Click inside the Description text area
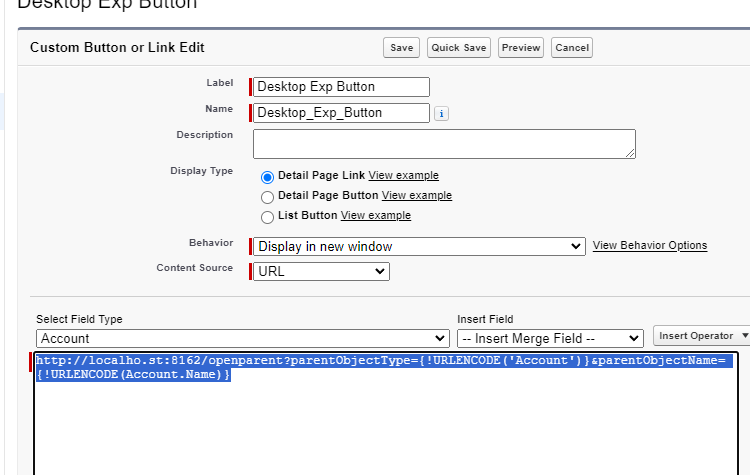The image size is (750, 475). click(x=444, y=144)
